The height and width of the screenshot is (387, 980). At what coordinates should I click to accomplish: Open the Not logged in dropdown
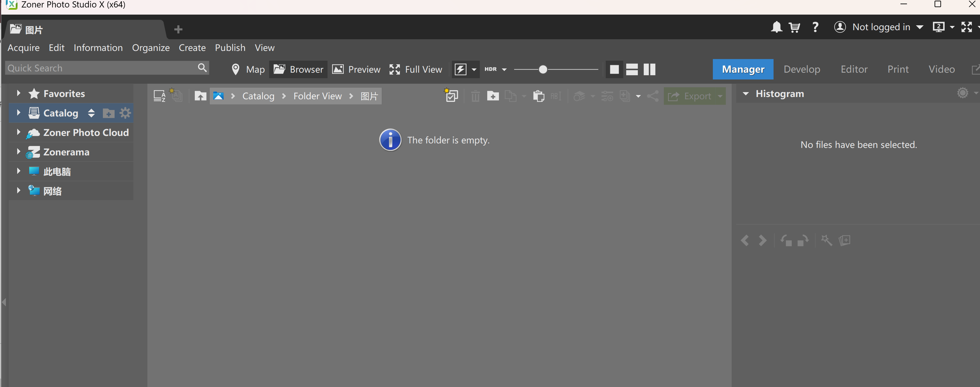pyautogui.click(x=920, y=27)
